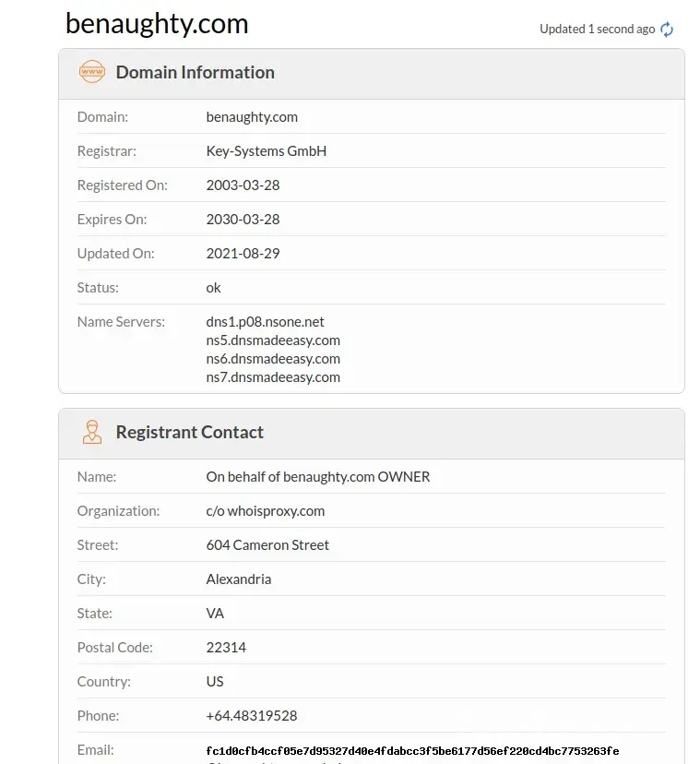Screen dimensions: 700x764
Task: Click the Expires On date 2030-03-28
Action: (243, 220)
